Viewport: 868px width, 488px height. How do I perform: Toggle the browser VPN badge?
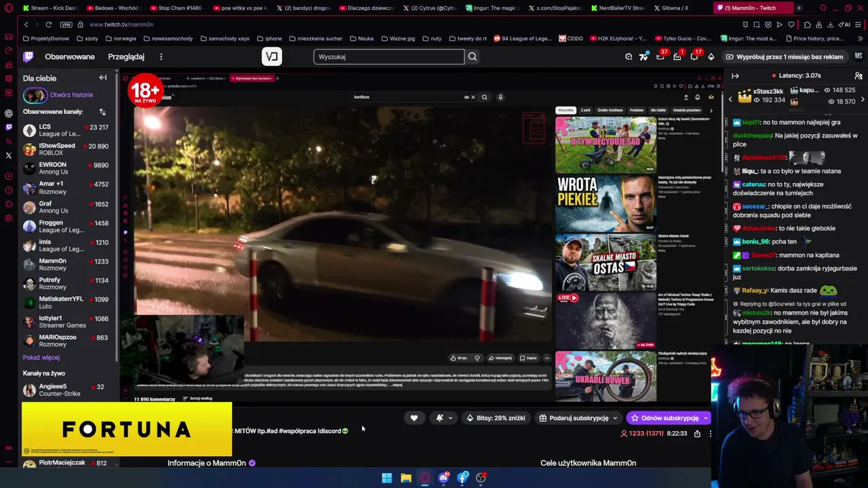pyautogui.click(x=66, y=24)
